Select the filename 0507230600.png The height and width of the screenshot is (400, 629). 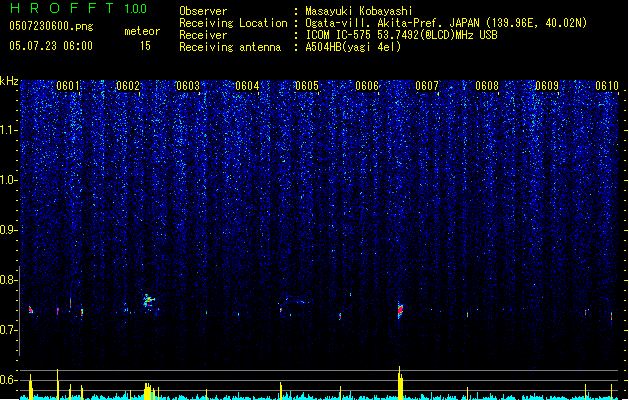[x=51, y=26]
